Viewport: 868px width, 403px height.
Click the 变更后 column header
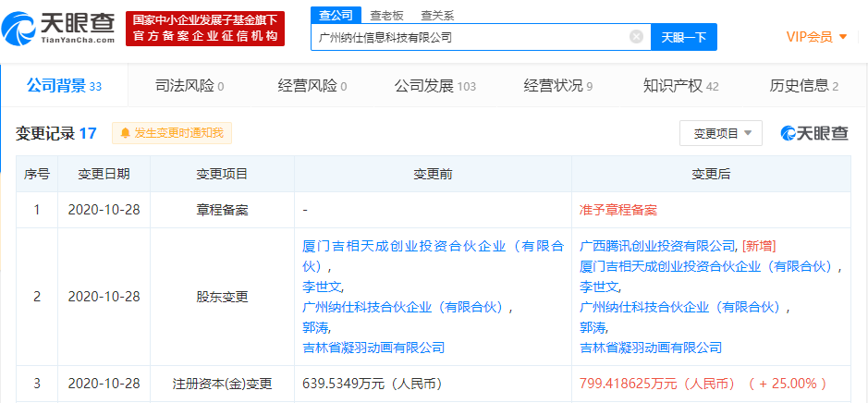[x=711, y=174]
